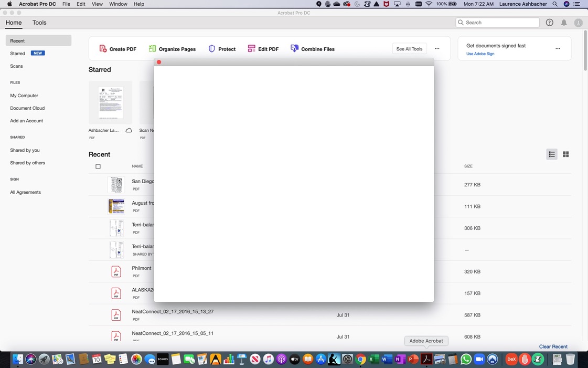Switch to list view of recent files
This screenshot has width=588, height=368.
[x=551, y=154]
